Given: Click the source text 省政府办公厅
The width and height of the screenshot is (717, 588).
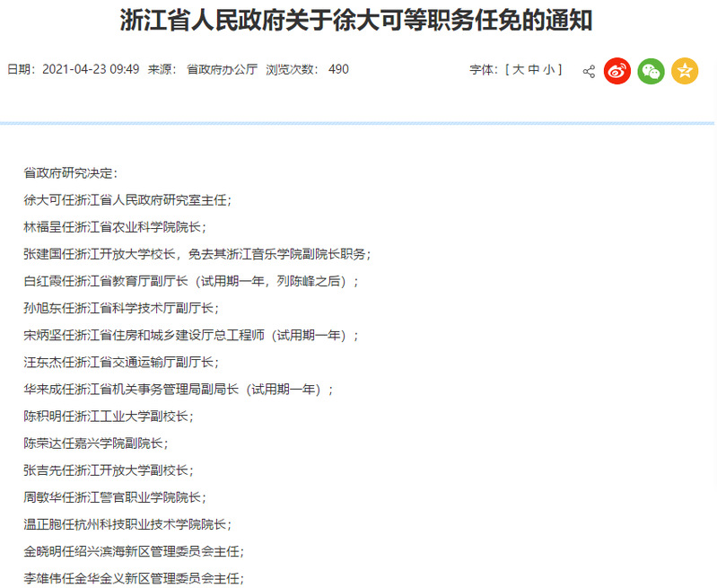Looking at the screenshot, I should 222,69.
